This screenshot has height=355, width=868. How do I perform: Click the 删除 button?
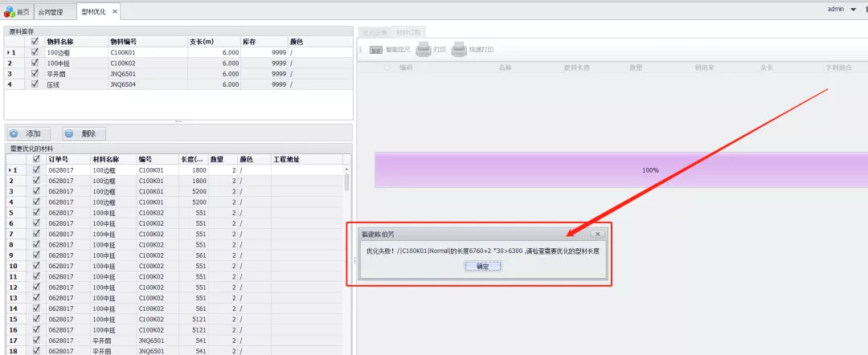(x=84, y=133)
